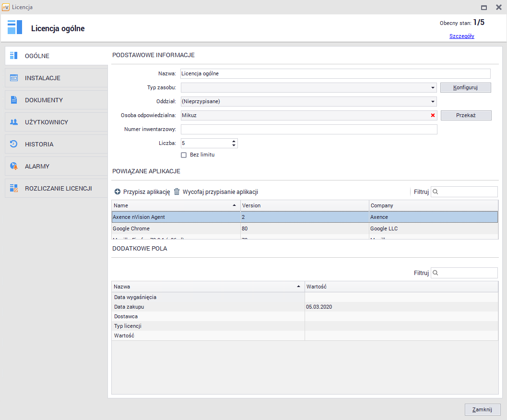Screen dimensions: 507x420
Task: Click the Alarmy bell icon
Action: tap(14, 166)
